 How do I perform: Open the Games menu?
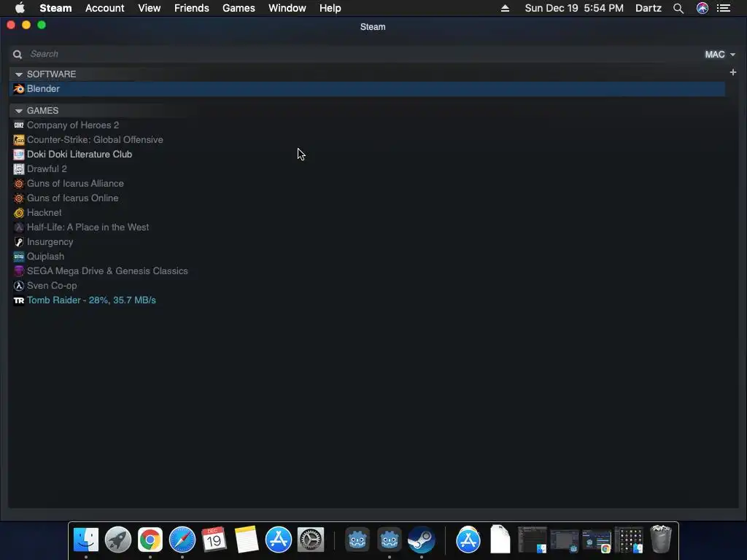click(x=239, y=8)
